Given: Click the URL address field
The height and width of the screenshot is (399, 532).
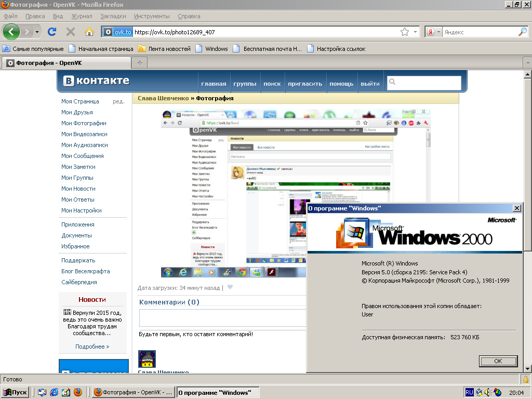Looking at the screenshot, I should 265,32.
